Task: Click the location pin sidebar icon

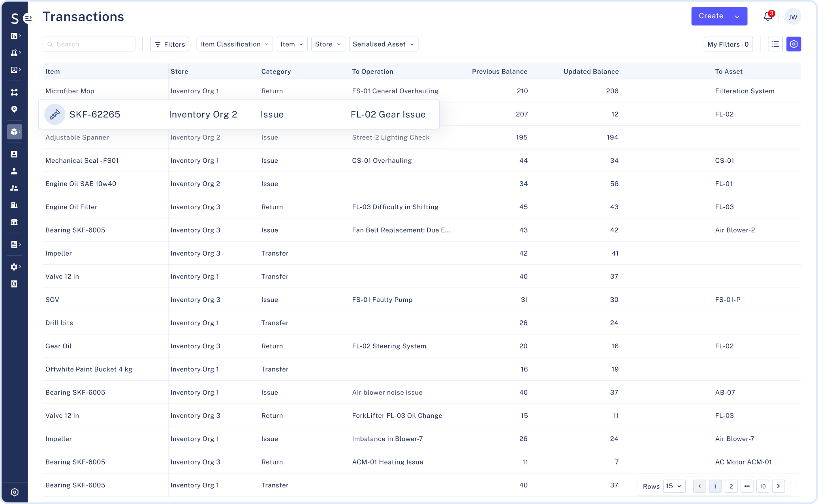Action: 14,109
